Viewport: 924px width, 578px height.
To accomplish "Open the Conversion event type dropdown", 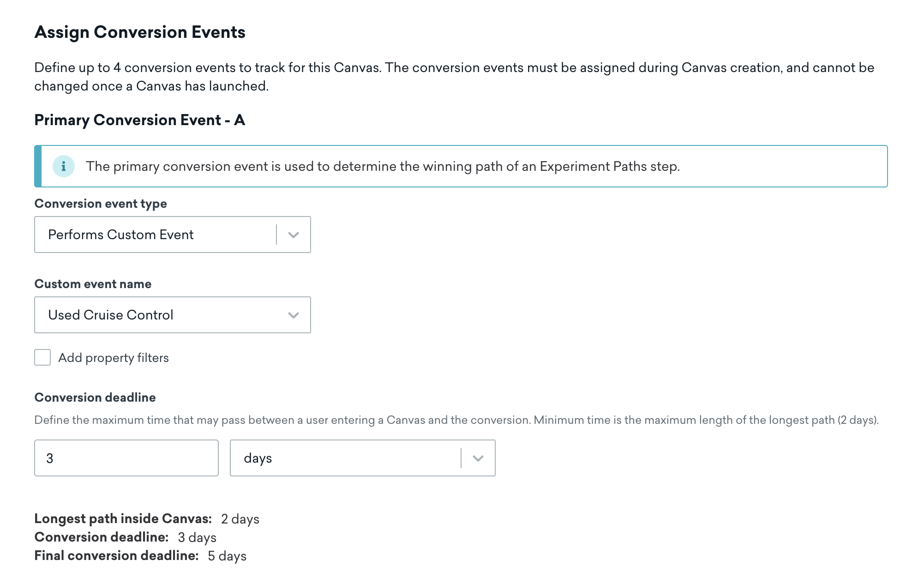I will tap(172, 235).
